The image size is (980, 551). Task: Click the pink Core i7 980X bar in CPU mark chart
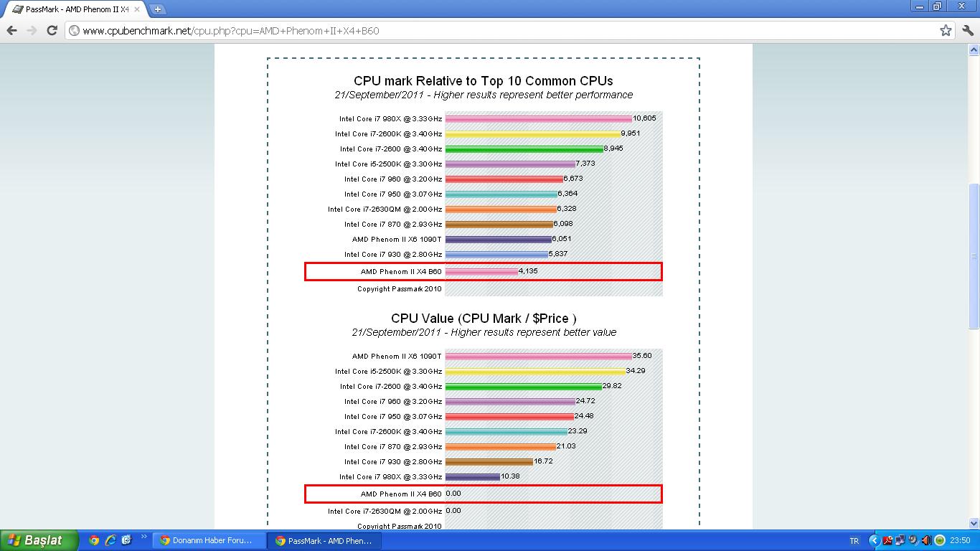539,119
